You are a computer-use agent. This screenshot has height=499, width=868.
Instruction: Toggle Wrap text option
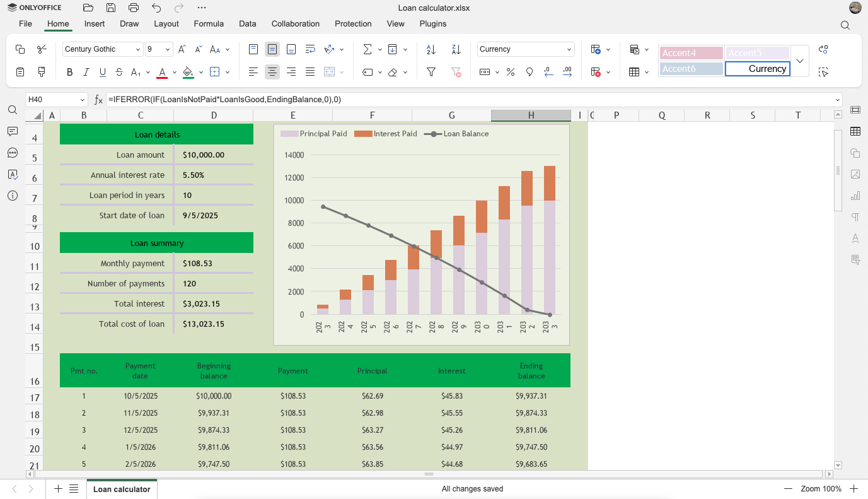(x=310, y=49)
